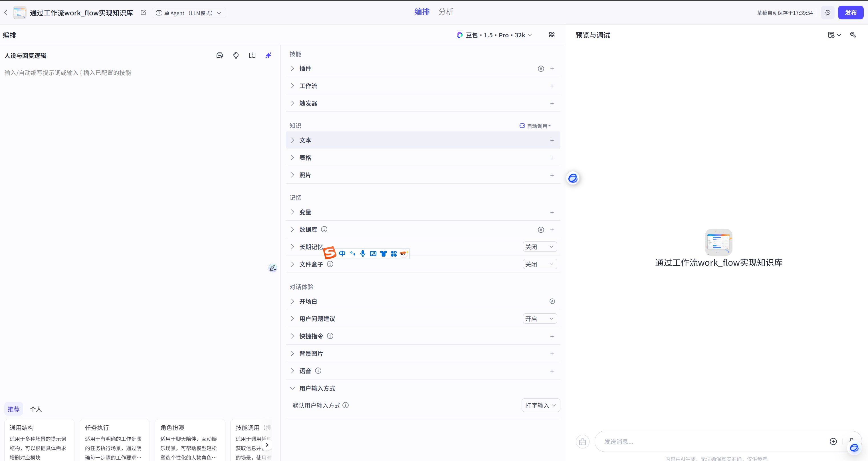This screenshot has height=461, width=868.
Task: Open the 豆包 1.5 Pro 32k model dropdown
Action: [x=495, y=35]
